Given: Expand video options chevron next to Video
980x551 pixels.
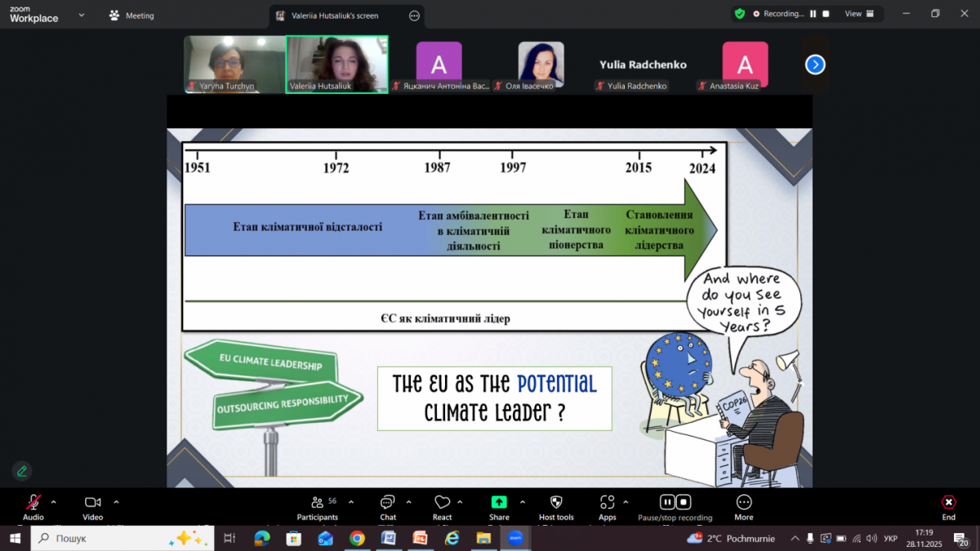Looking at the screenshot, I should [116, 502].
